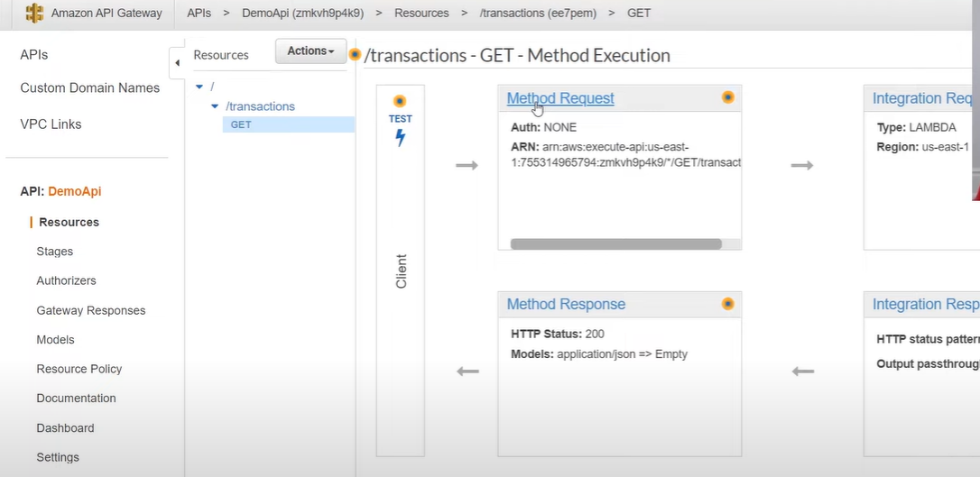Click DemoApi (zmkvh9p4k9) breadcrumb
Image resolution: width=980 pixels, height=477 pixels.
(302, 14)
